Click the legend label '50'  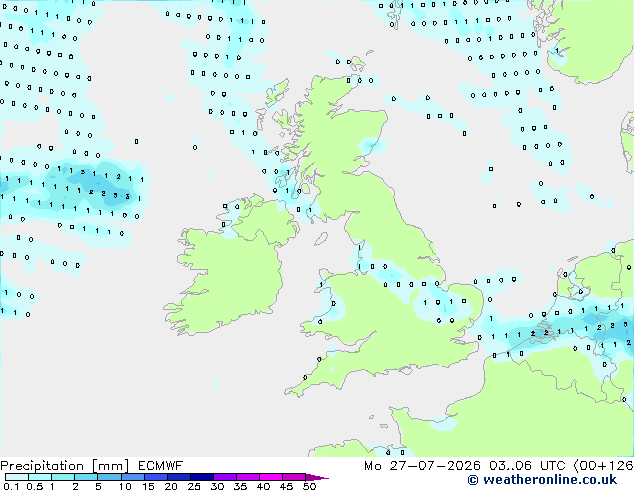[x=310, y=486]
